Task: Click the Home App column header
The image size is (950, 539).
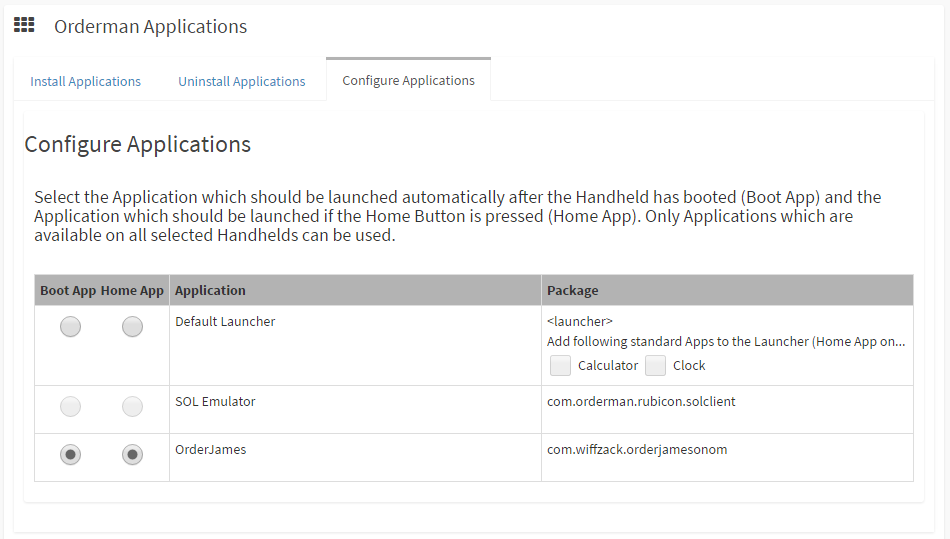Action: [x=132, y=290]
